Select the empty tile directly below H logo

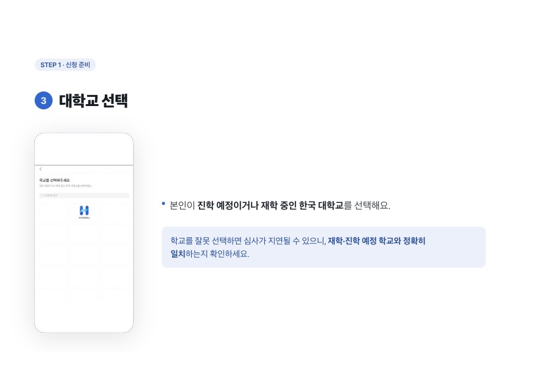click(84, 234)
